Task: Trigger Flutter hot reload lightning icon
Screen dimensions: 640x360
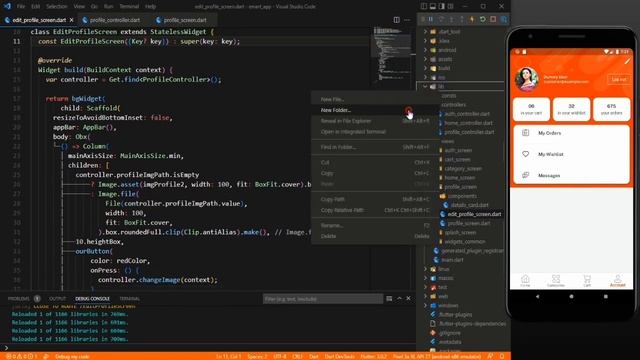Action: 472,19
